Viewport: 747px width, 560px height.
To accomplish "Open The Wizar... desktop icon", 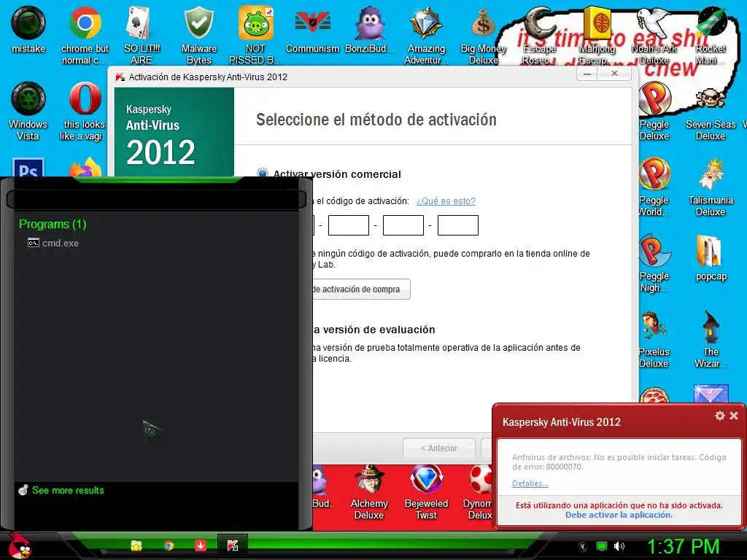I will 711,338.
